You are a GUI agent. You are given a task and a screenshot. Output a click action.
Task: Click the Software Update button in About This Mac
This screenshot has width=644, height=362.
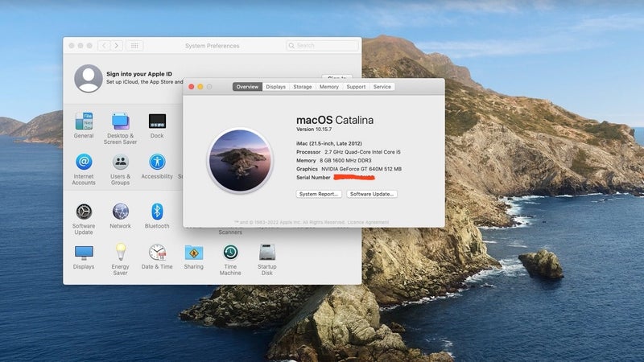372,194
